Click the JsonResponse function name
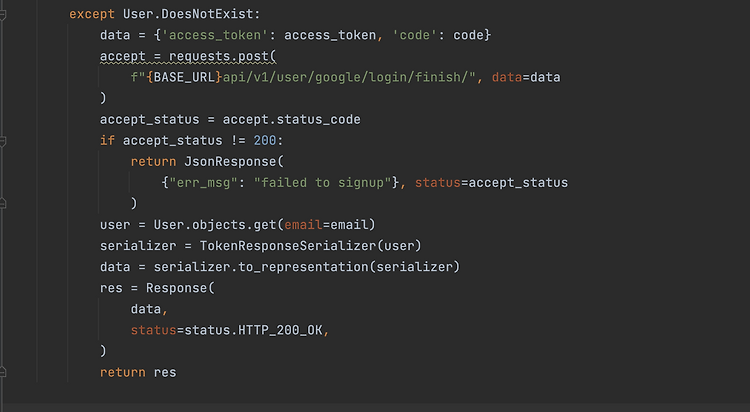 pyautogui.click(x=230, y=162)
